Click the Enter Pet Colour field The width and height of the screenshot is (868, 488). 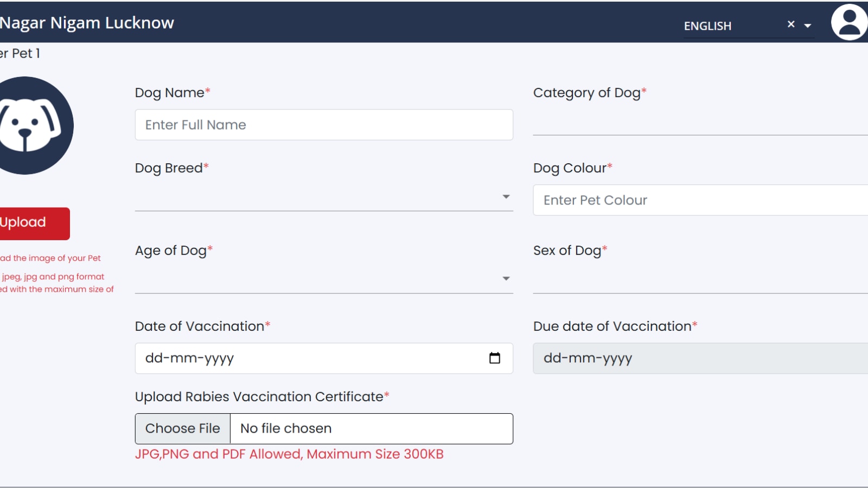(700, 200)
